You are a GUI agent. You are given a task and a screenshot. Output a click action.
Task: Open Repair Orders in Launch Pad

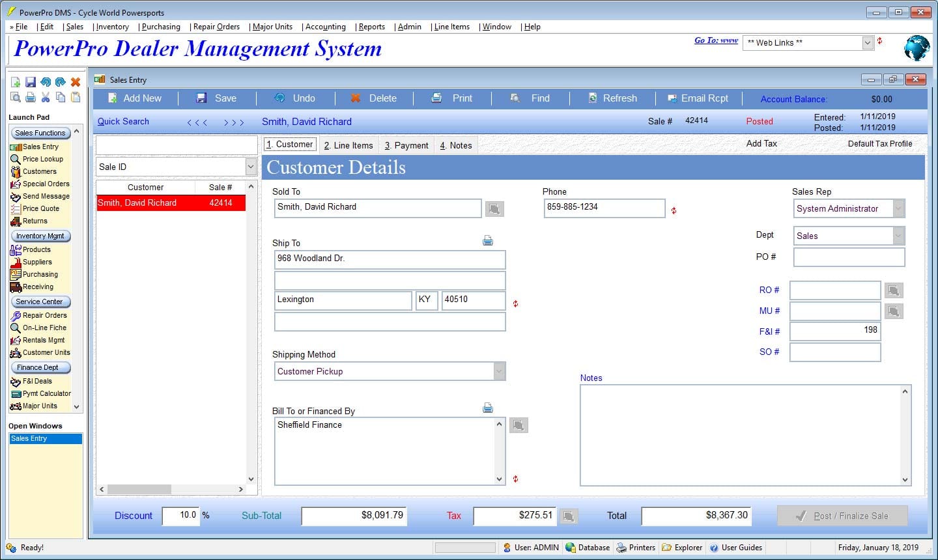click(x=38, y=315)
